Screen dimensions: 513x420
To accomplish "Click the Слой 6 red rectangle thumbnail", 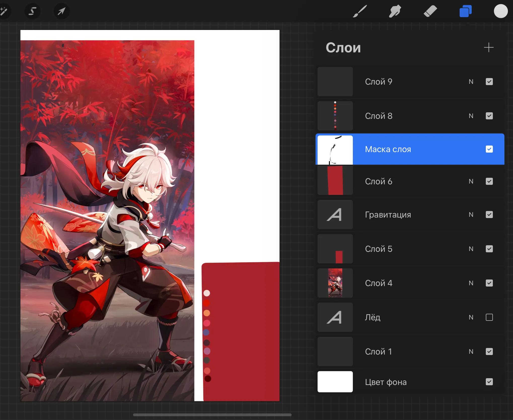I will pyautogui.click(x=335, y=180).
